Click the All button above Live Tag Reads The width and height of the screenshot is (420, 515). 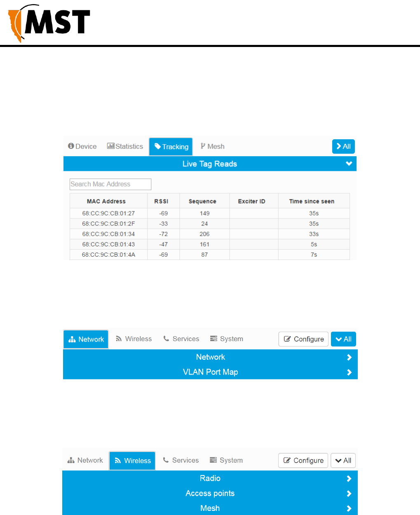(x=343, y=146)
